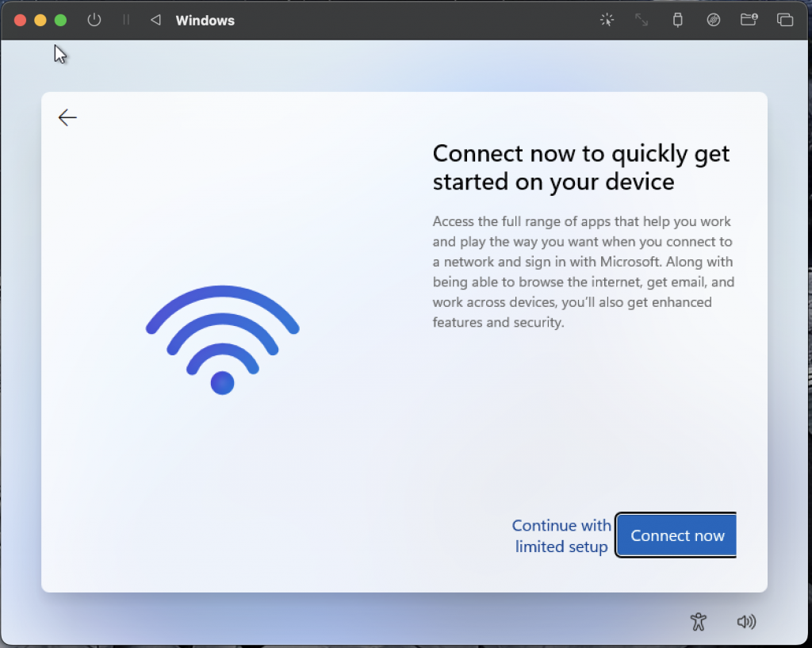Screen dimensions: 812x648
Task: Minimize the window with the yellow button
Action: point(40,21)
